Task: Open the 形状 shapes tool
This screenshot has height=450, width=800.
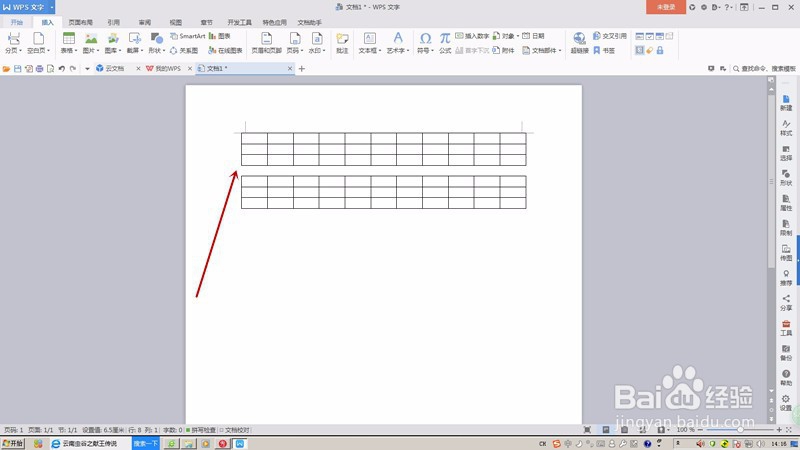Action: (156, 39)
